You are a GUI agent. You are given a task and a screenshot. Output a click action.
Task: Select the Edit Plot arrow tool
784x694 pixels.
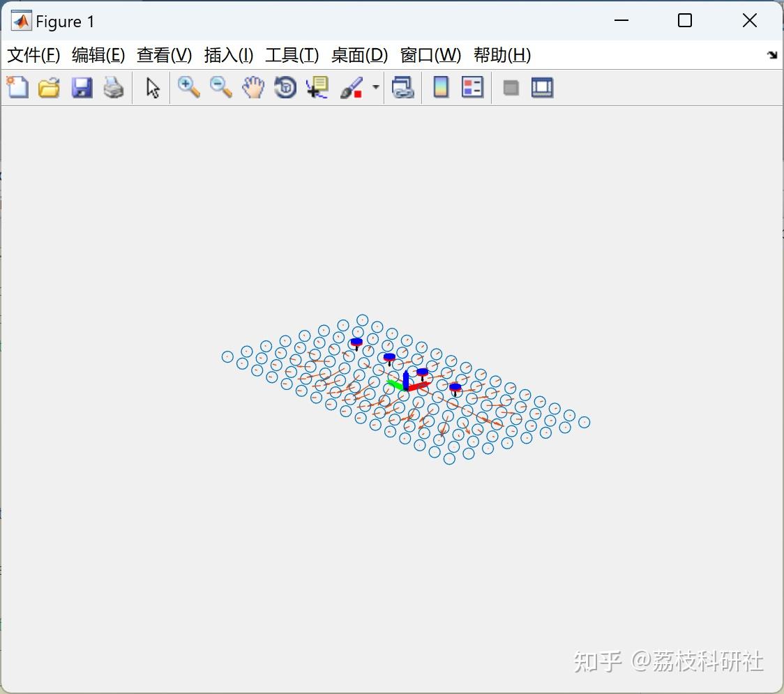[x=153, y=88]
